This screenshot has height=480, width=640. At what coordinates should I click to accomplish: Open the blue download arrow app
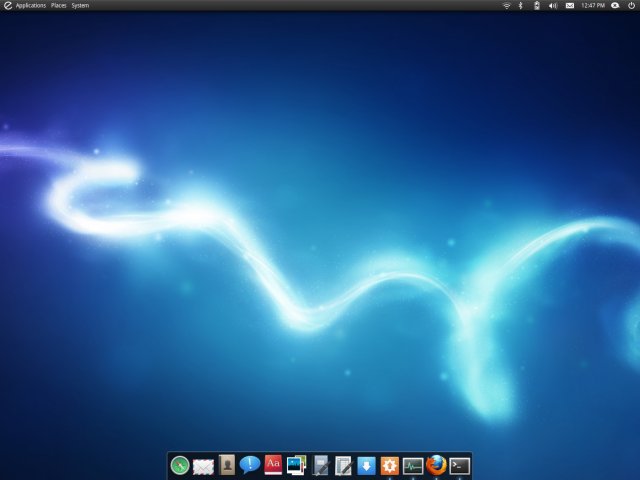point(366,466)
